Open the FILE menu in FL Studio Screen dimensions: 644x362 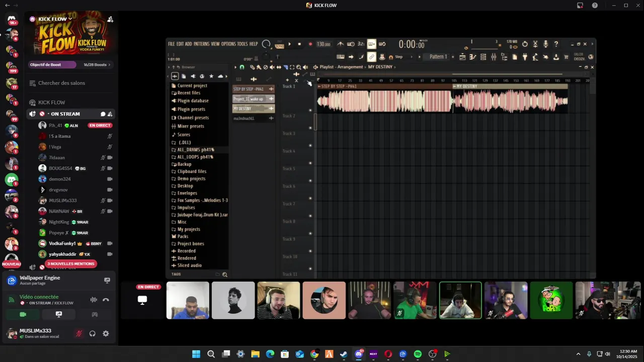(172, 44)
